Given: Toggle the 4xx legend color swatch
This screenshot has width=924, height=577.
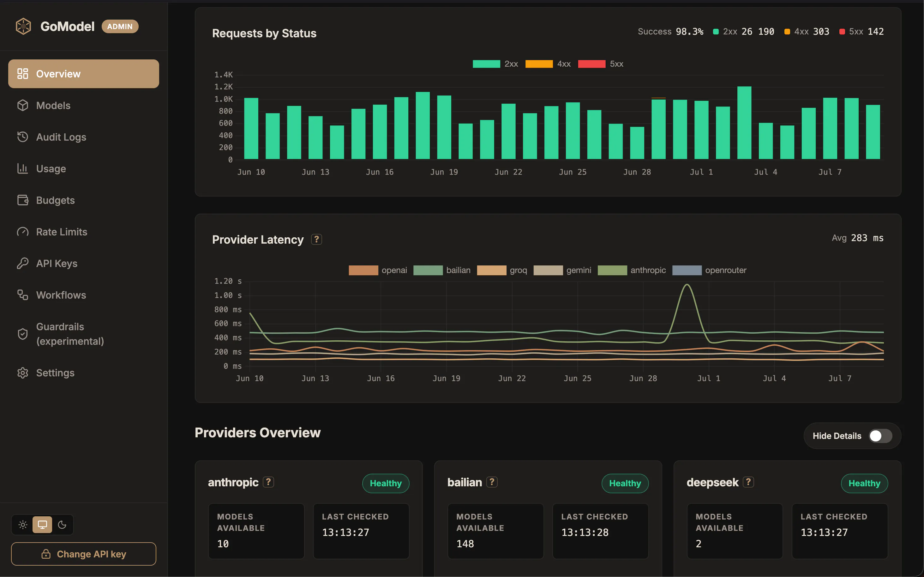Looking at the screenshot, I should point(539,64).
